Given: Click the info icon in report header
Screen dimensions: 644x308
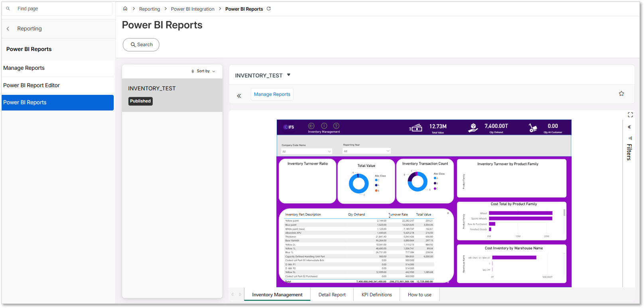Looking at the screenshot, I should tap(324, 126).
